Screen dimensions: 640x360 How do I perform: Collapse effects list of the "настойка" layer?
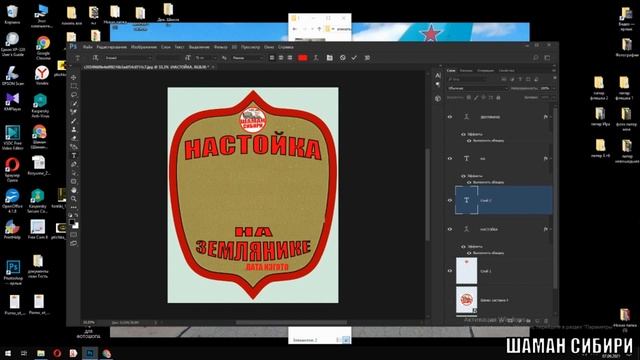(x=550, y=229)
